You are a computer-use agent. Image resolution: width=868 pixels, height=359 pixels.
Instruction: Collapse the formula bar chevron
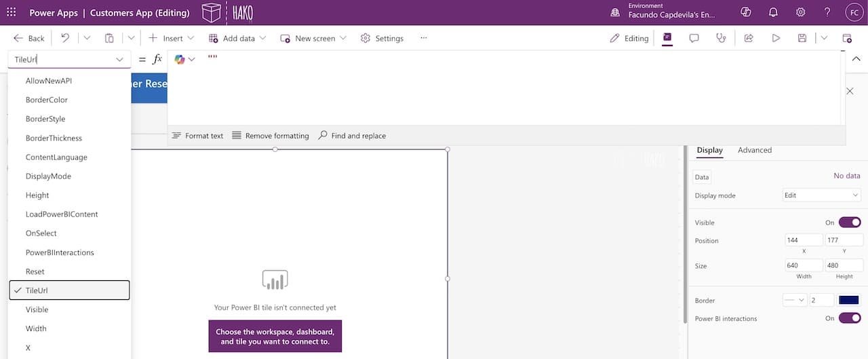click(856, 59)
